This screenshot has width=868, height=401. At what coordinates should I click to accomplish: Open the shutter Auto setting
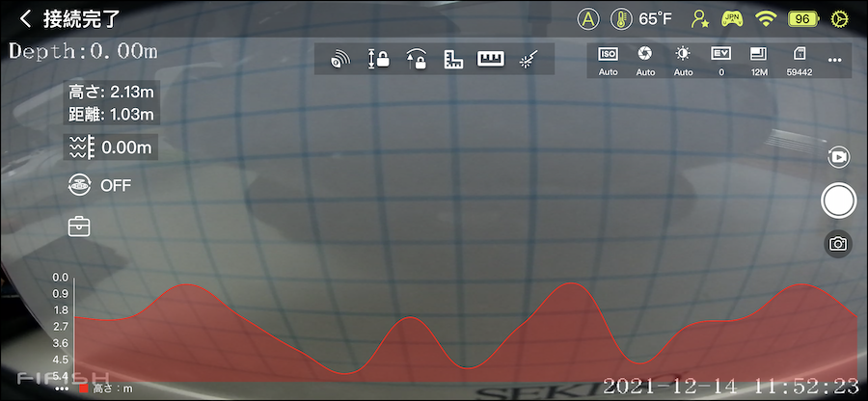click(645, 60)
